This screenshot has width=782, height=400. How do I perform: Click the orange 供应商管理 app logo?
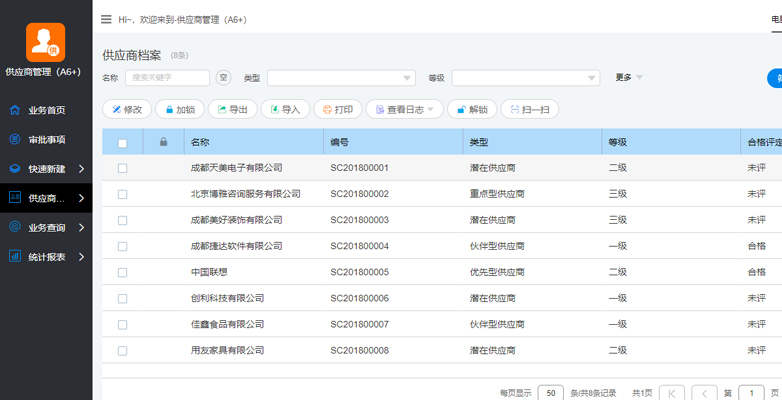(x=45, y=42)
